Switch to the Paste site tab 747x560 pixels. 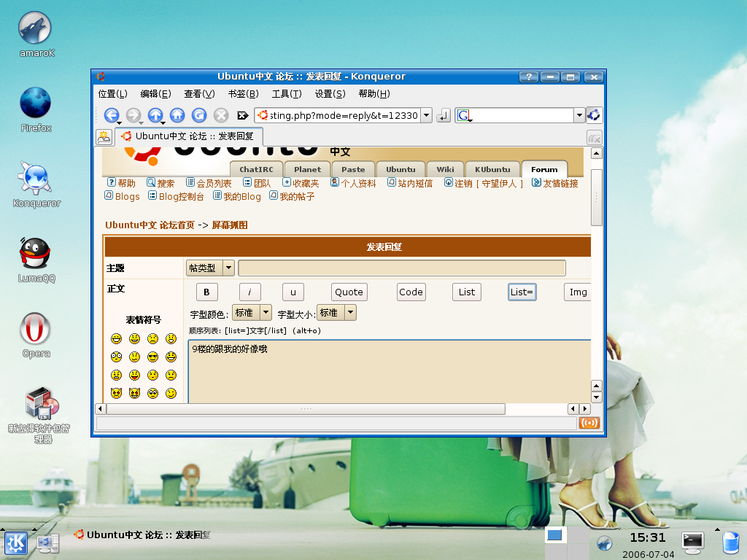click(x=353, y=169)
